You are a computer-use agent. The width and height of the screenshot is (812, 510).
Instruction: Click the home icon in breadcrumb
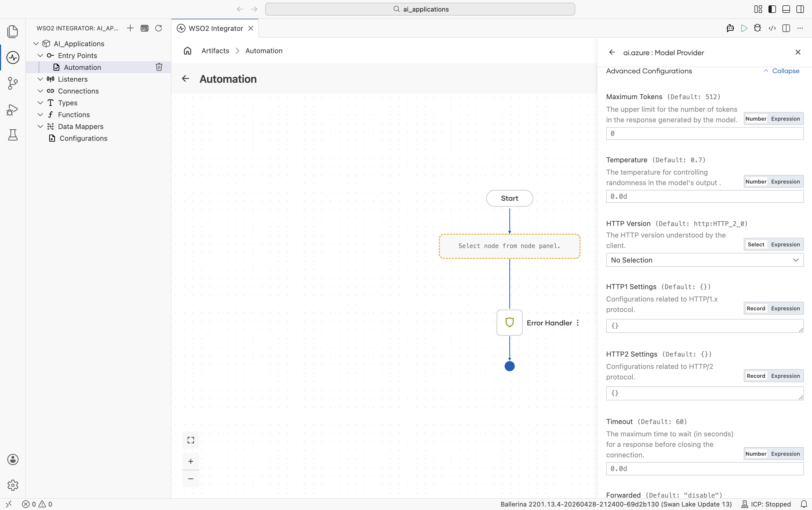pyautogui.click(x=188, y=51)
